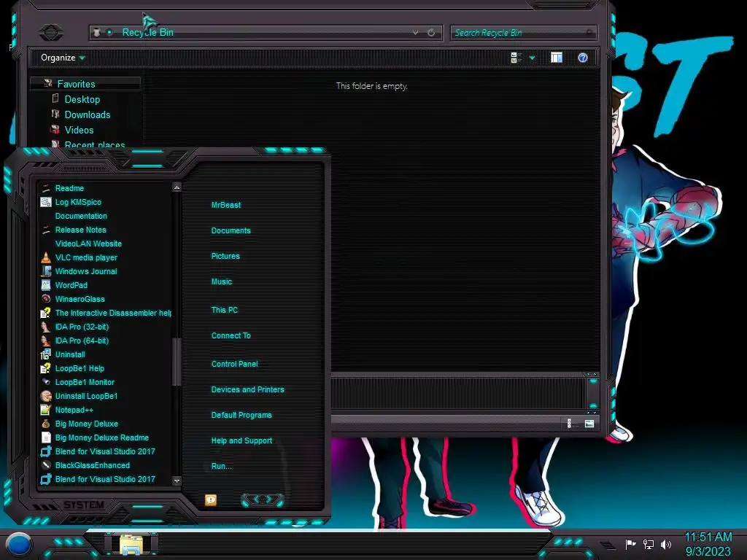Open Documents from the Start menu
This screenshot has height=560, width=747.
pos(231,230)
